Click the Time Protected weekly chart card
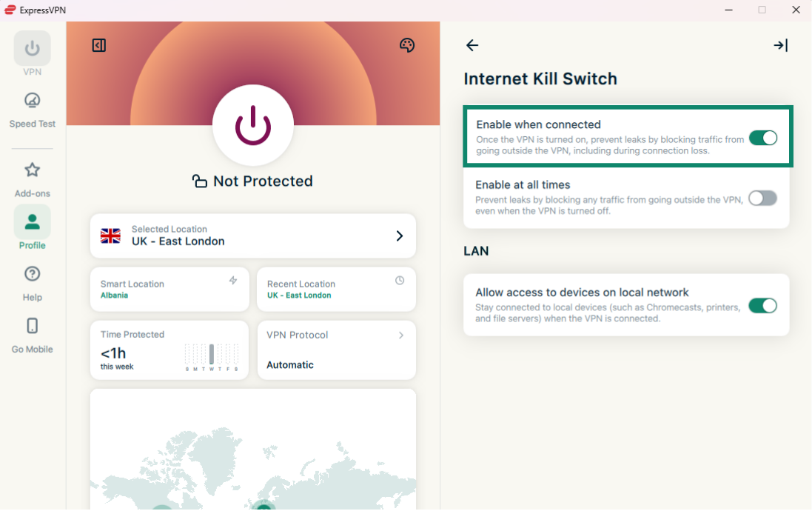The image size is (812, 511). pos(170,350)
